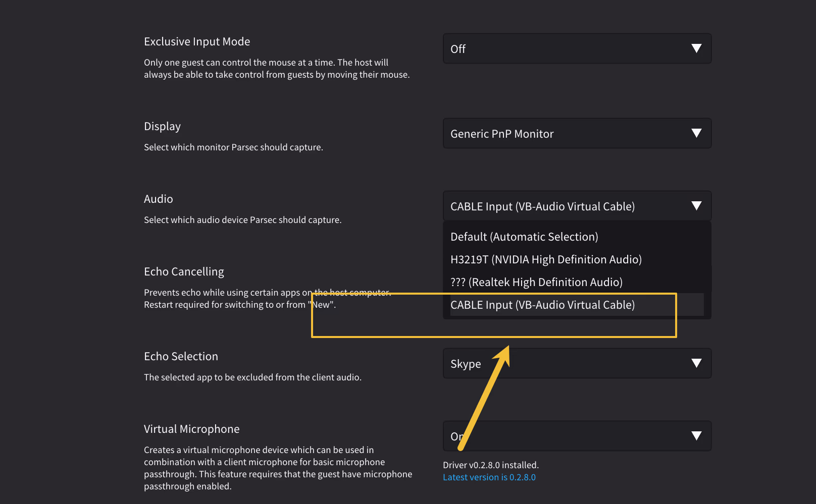
Task: Click the Virtual Microphone dropdown arrow
Action: click(x=696, y=436)
